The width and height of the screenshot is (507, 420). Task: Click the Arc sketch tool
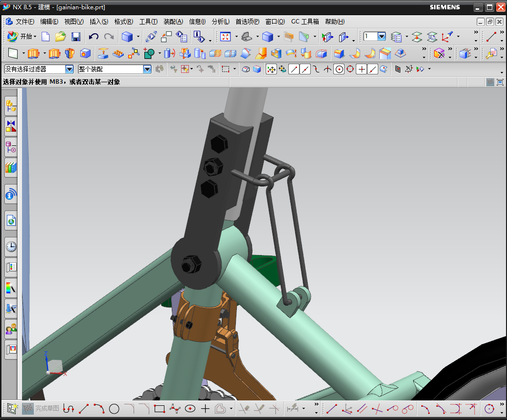pos(99,409)
